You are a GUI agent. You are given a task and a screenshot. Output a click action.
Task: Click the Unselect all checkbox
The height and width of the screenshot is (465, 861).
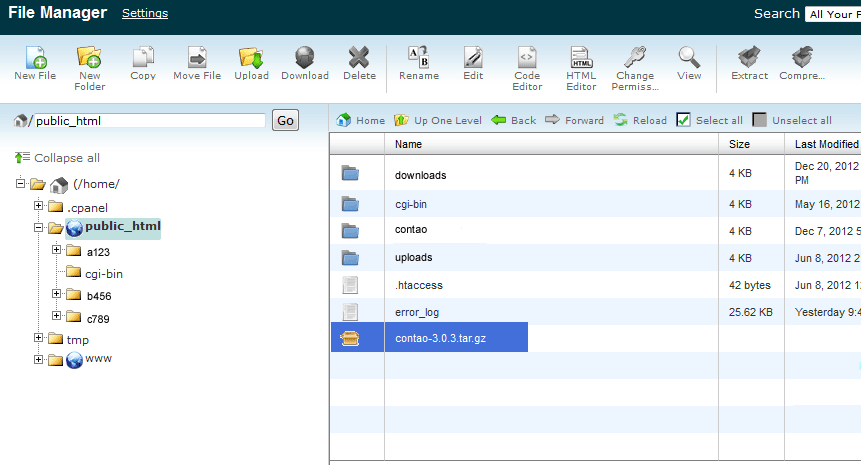click(x=760, y=120)
